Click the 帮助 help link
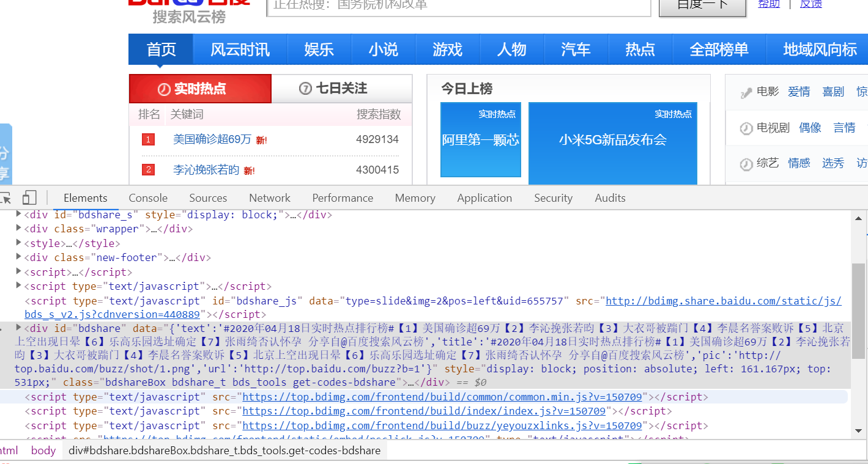 pyautogui.click(x=769, y=4)
